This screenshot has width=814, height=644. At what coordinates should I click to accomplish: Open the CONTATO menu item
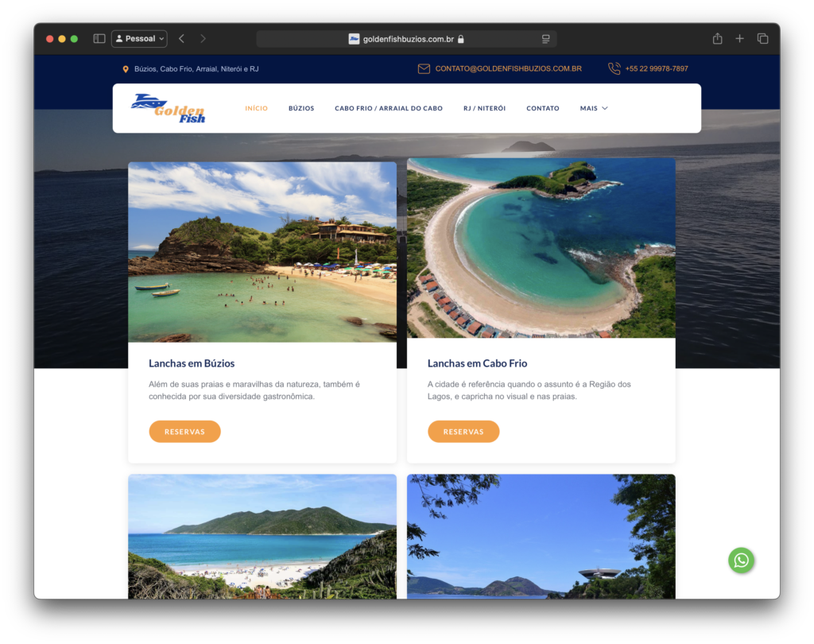(x=543, y=108)
